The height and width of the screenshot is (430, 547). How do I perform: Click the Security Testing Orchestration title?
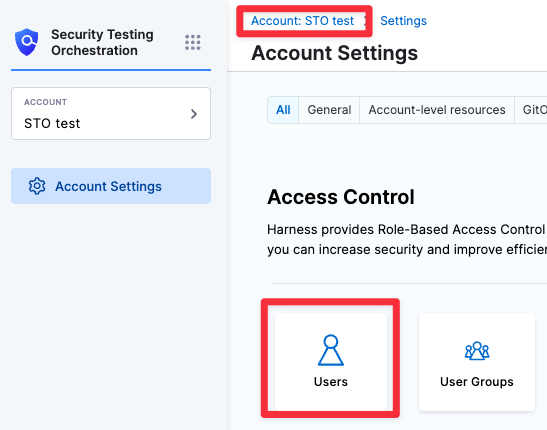pyautogui.click(x=102, y=43)
